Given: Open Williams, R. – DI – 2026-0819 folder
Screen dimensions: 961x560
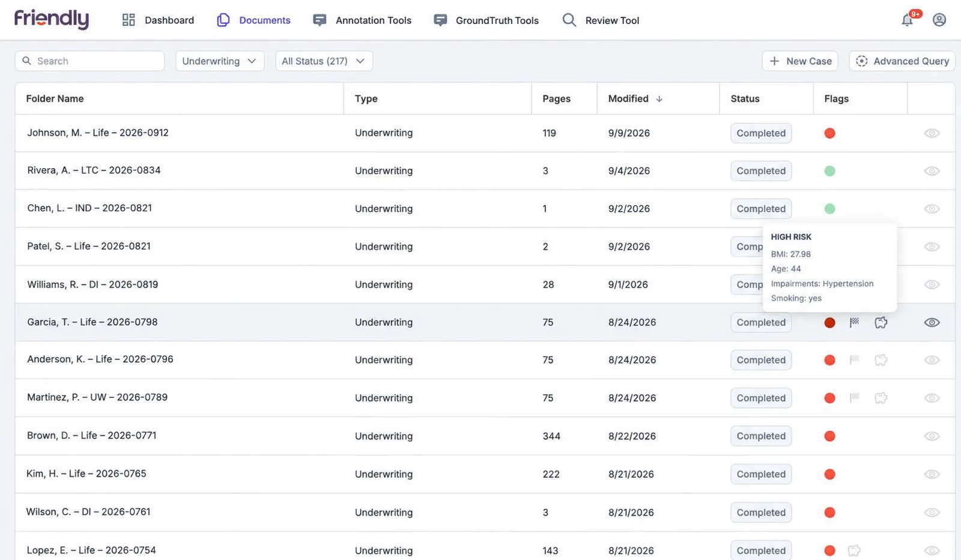Looking at the screenshot, I should coord(92,285).
